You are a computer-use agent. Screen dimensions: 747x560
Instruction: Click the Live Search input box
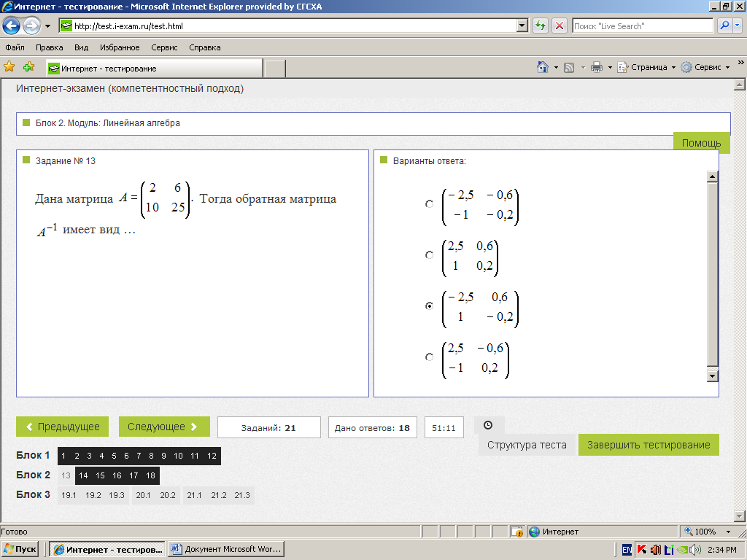click(x=642, y=26)
